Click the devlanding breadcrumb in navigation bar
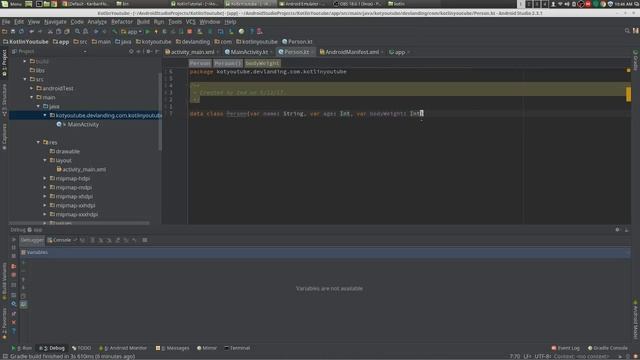The image size is (640, 360). pyautogui.click(x=193, y=42)
